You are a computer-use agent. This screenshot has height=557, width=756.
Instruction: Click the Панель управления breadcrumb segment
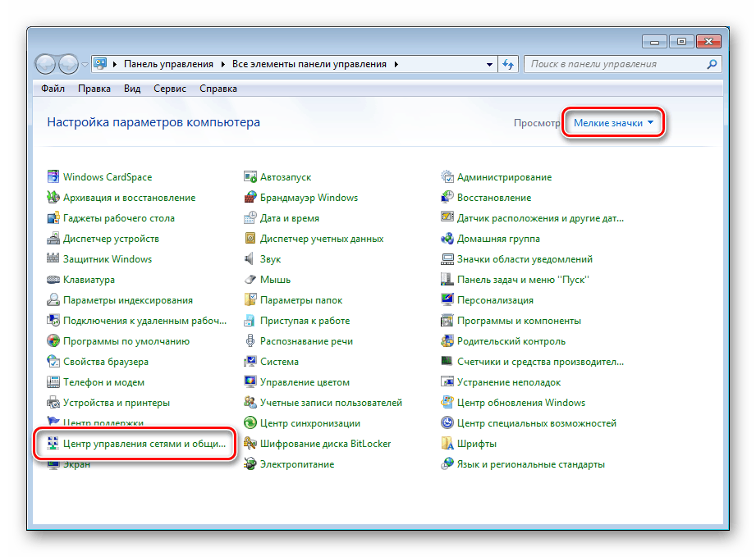click(x=168, y=64)
